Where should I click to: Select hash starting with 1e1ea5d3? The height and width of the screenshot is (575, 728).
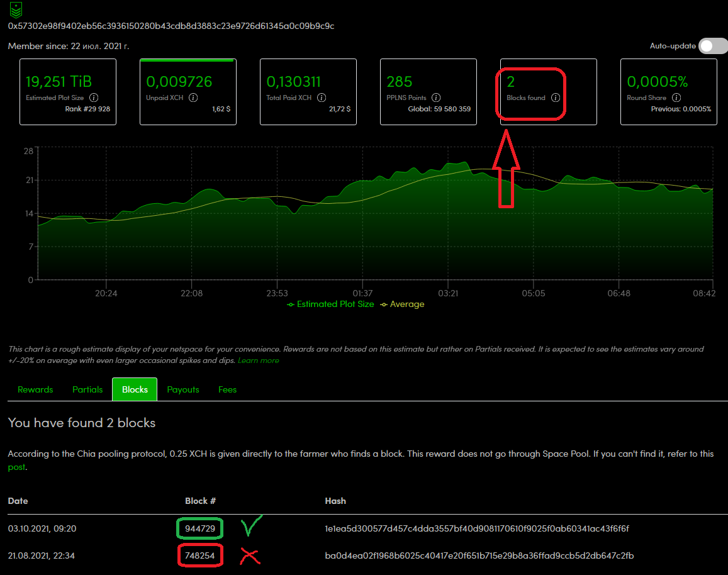(x=477, y=528)
